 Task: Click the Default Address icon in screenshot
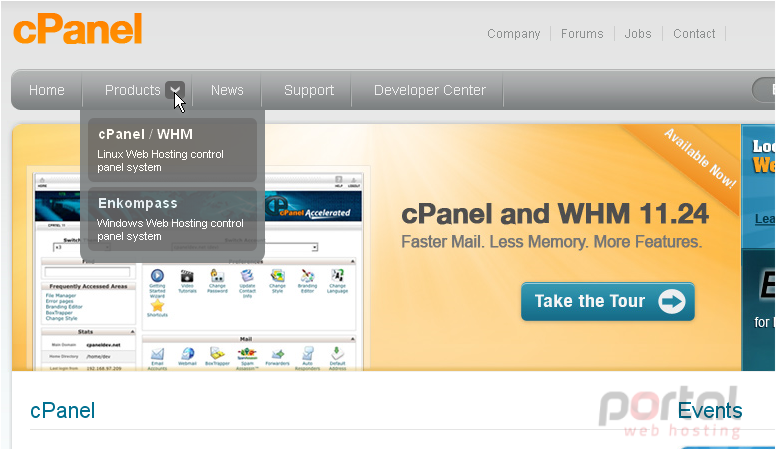pos(338,353)
